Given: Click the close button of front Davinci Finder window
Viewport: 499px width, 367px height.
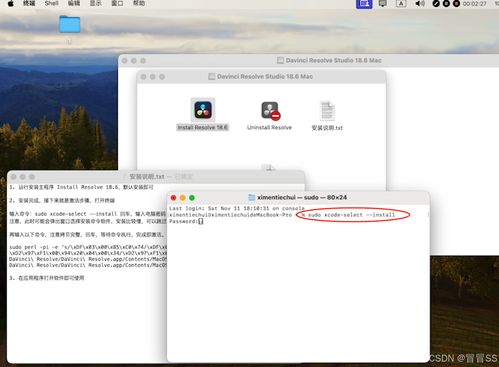Looking at the screenshot, I should (x=143, y=77).
